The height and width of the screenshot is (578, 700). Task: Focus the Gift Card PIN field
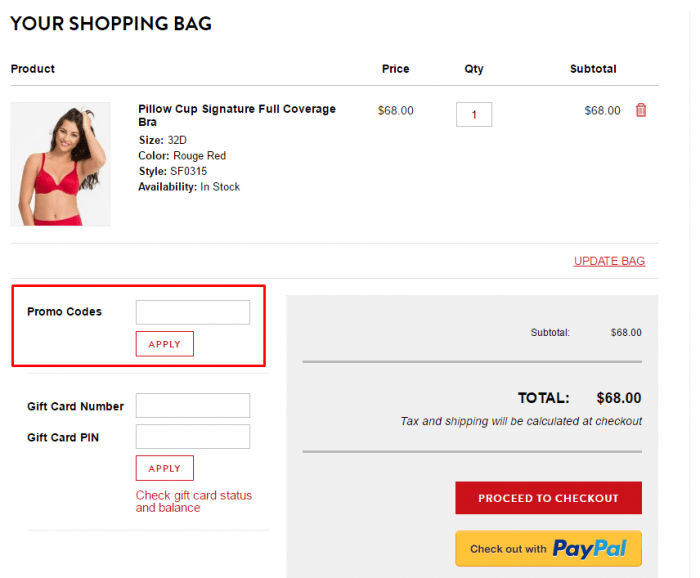click(193, 436)
